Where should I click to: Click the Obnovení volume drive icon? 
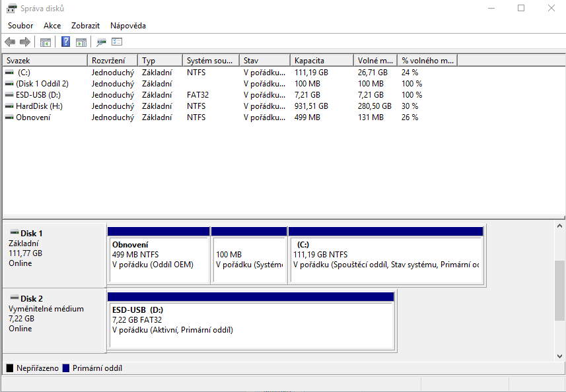point(9,117)
